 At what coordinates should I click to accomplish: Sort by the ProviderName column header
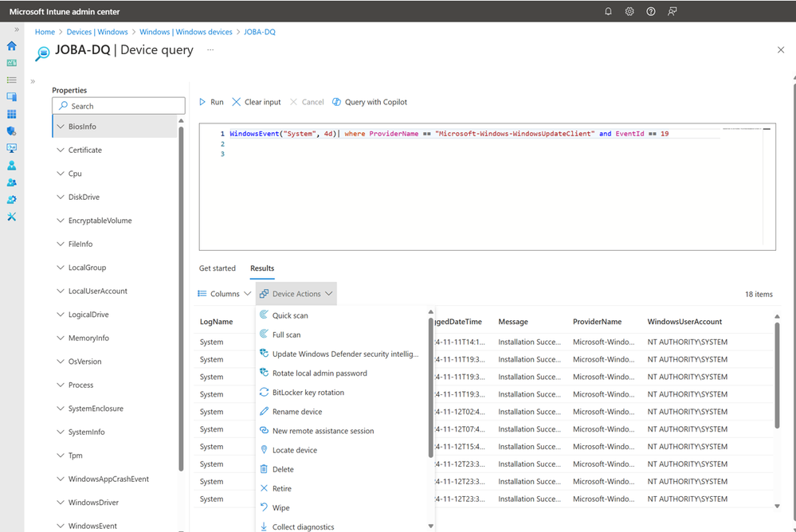[x=597, y=322]
